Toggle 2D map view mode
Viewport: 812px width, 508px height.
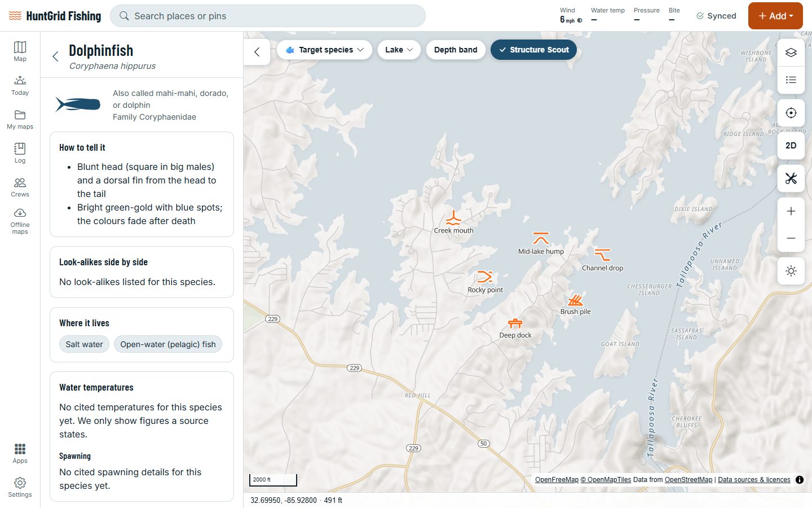pos(791,146)
